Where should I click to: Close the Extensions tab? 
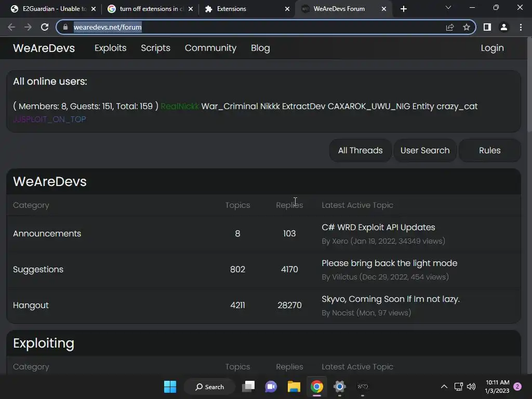pos(287,9)
